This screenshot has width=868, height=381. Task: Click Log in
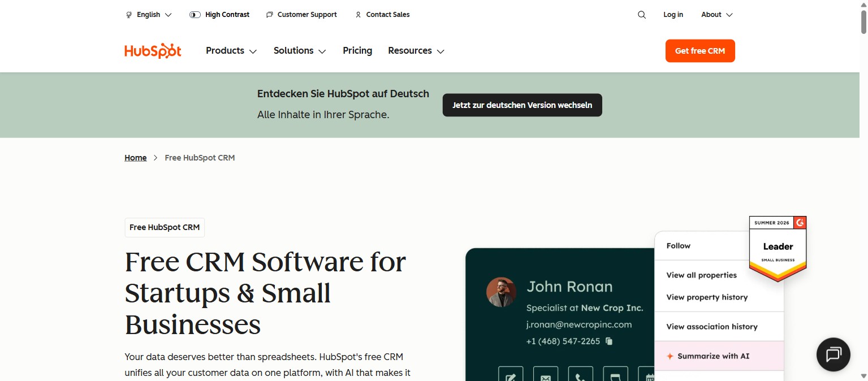tap(673, 15)
